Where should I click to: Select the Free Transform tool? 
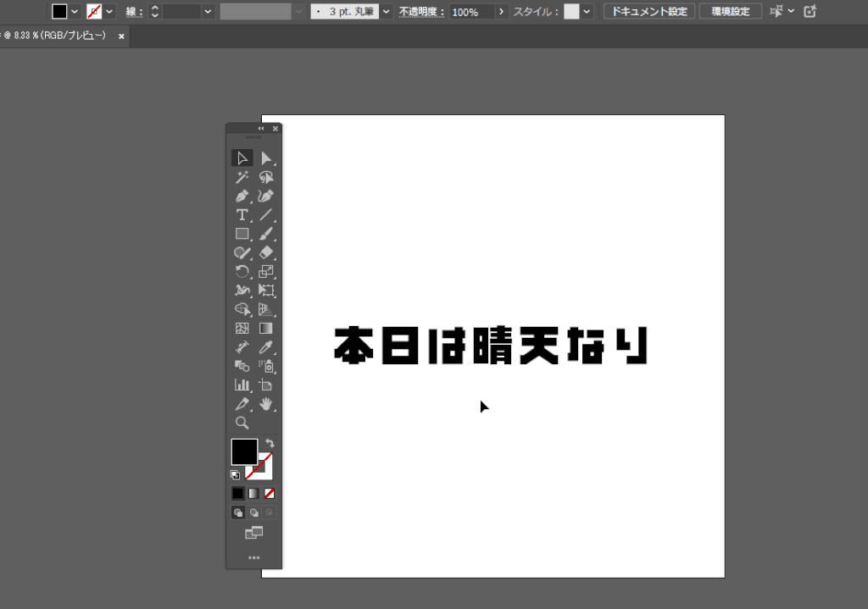pos(266,291)
